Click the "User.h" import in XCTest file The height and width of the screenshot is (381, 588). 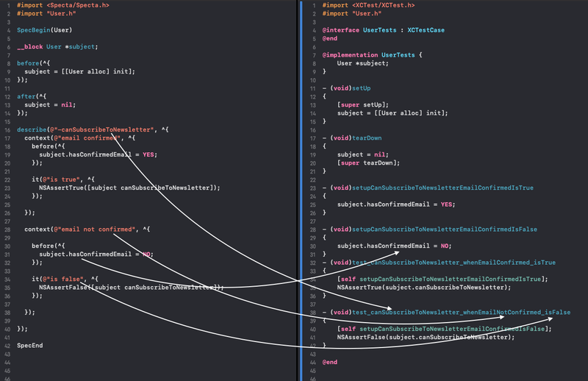click(x=352, y=13)
